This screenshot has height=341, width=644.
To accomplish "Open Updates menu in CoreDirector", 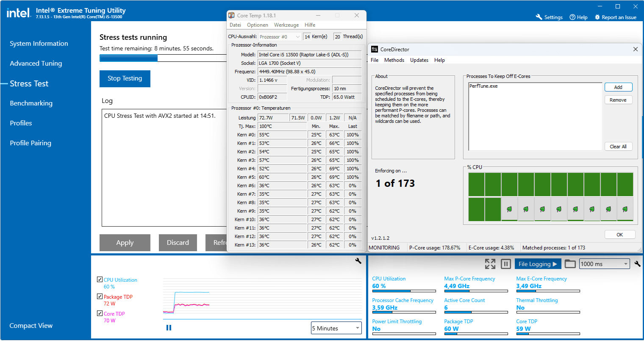I will (419, 60).
